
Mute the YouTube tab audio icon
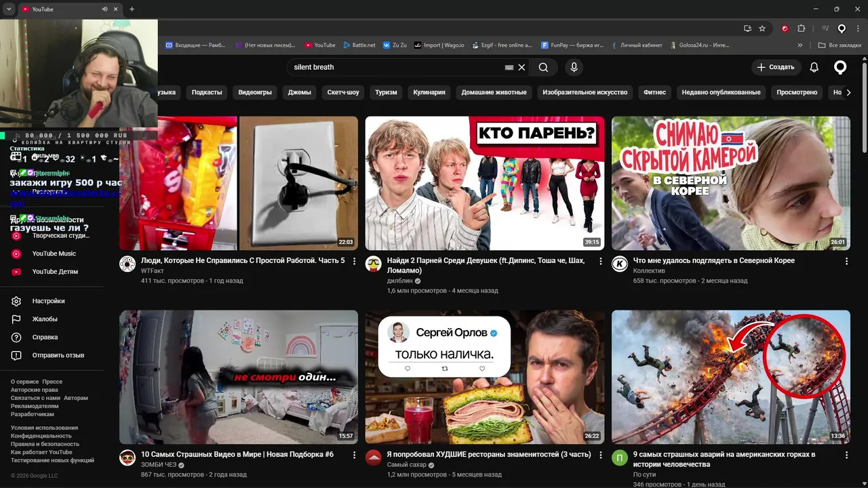pos(104,9)
